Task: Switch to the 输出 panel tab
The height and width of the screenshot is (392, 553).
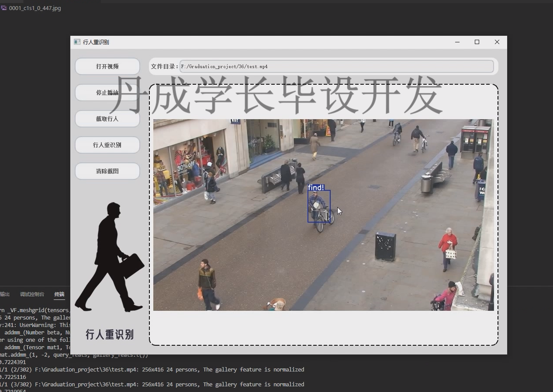Action: tap(4, 294)
